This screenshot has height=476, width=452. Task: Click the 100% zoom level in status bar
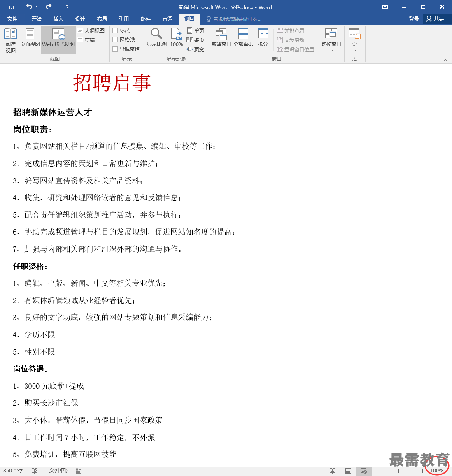pos(436,471)
